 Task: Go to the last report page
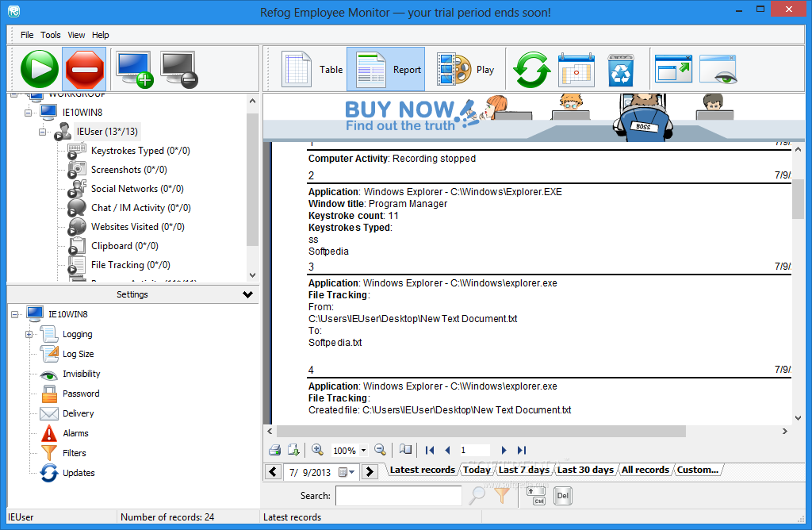pos(522,450)
